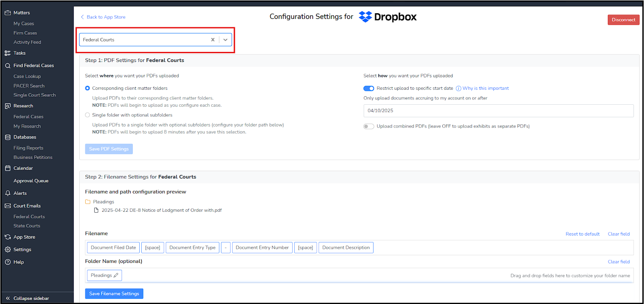Click the [space] chip after Document Filed Date

click(153, 248)
